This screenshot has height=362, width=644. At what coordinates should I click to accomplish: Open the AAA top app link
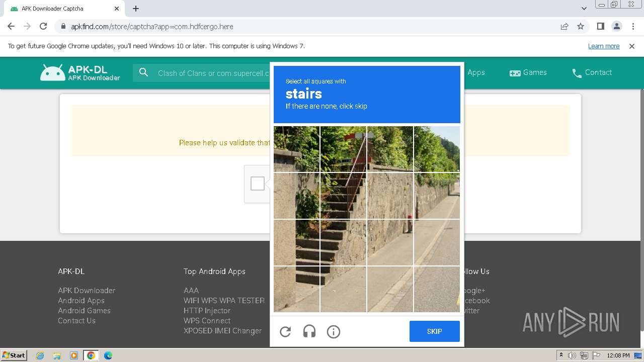point(191,291)
